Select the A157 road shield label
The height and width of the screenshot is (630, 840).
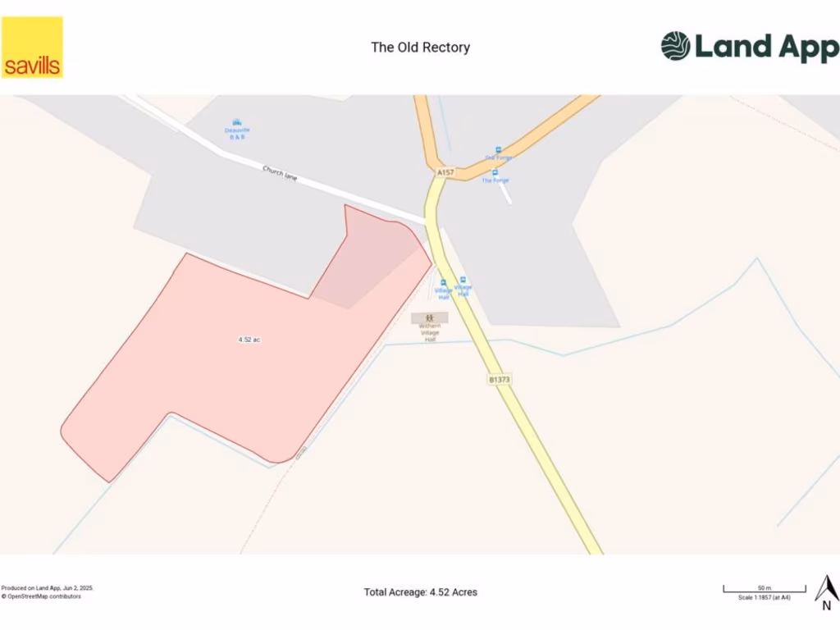coord(445,172)
